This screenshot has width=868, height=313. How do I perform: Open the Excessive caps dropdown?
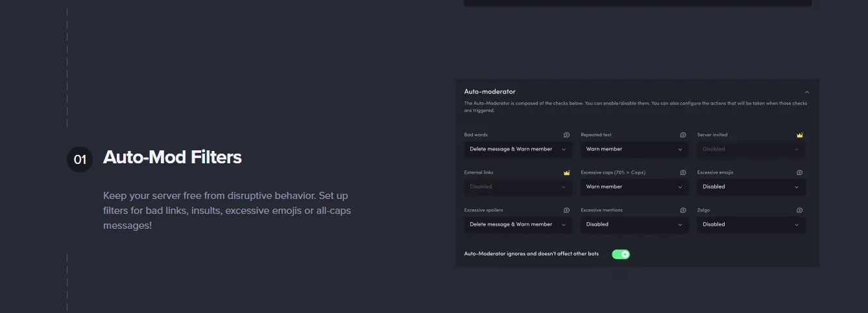pyautogui.click(x=634, y=187)
